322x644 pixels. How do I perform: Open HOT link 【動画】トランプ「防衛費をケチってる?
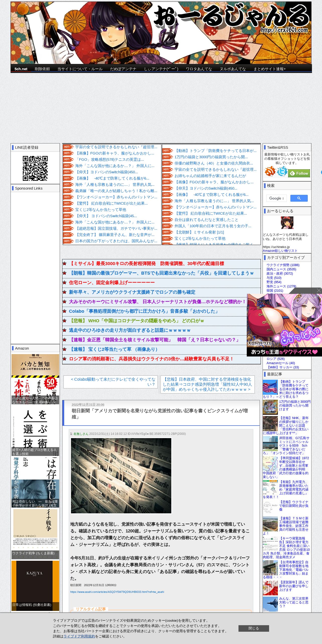(x=215, y=151)
